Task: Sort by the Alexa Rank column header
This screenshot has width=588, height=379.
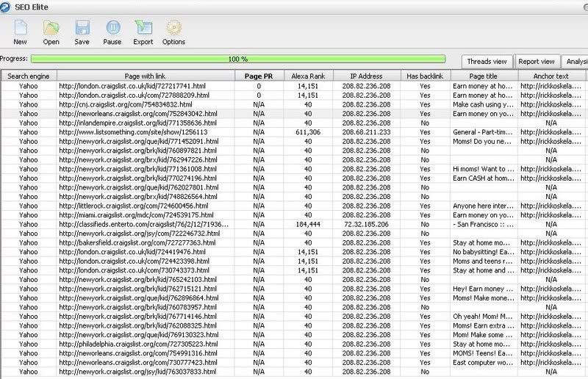Action: [308, 76]
